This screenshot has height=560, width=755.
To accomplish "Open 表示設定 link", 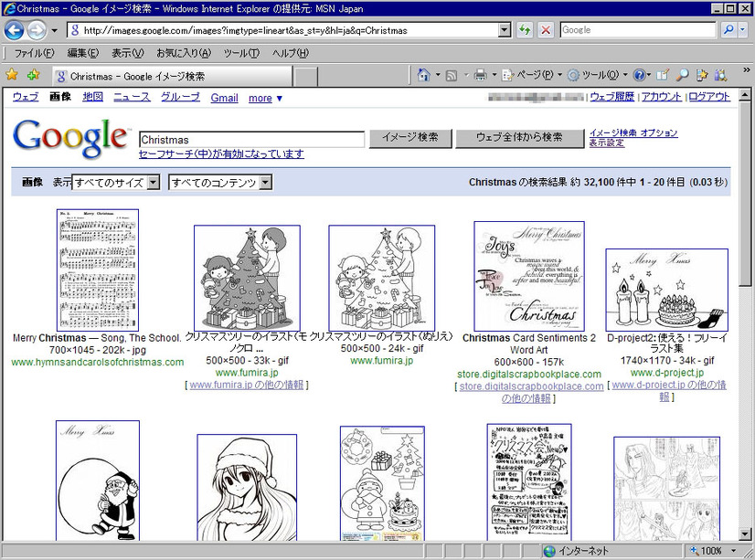I will pos(607,143).
